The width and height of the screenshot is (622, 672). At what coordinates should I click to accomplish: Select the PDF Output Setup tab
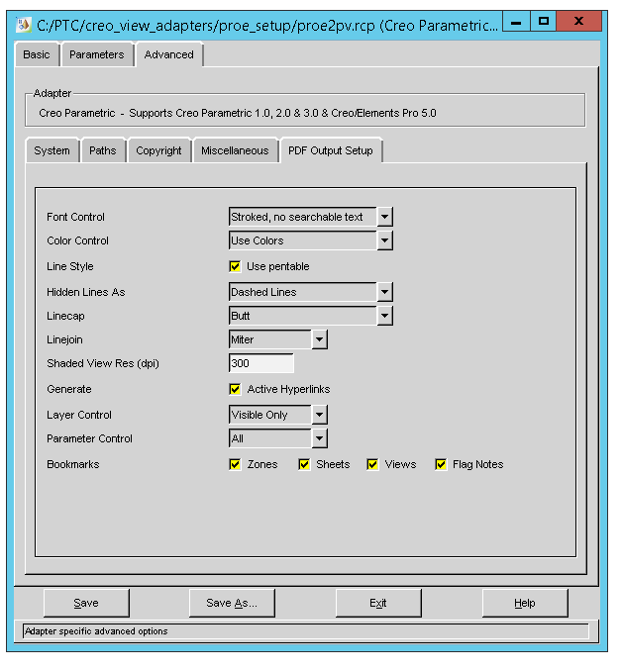[330, 150]
